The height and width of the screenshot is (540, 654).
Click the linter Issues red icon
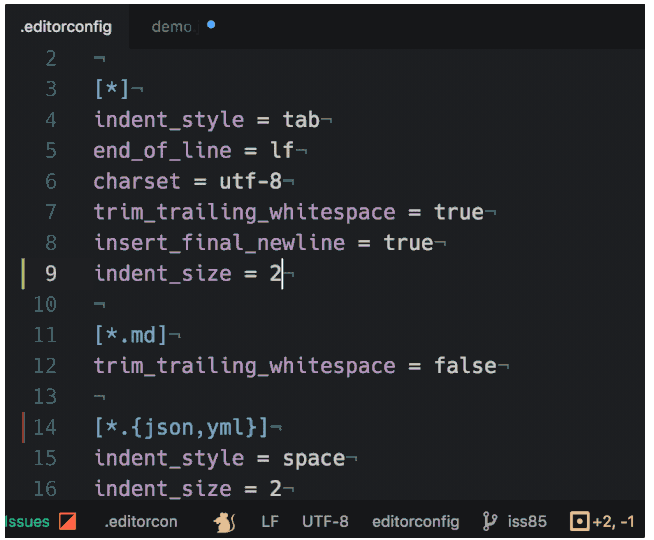tap(68, 521)
